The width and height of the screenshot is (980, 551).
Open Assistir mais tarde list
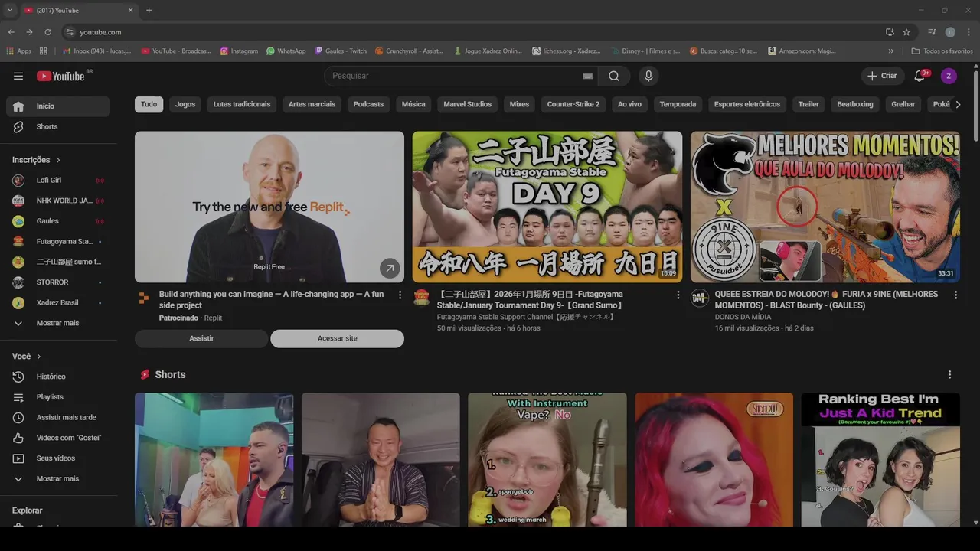pyautogui.click(x=58, y=417)
